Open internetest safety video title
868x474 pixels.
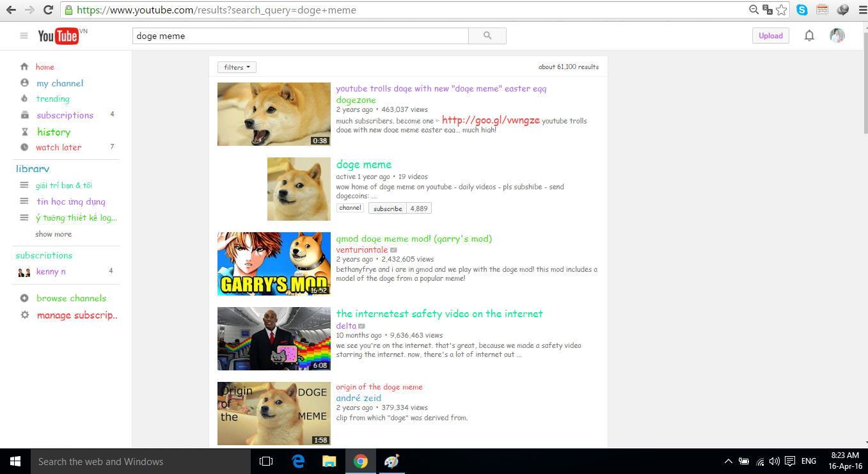pyautogui.click(x=439, y=313)
